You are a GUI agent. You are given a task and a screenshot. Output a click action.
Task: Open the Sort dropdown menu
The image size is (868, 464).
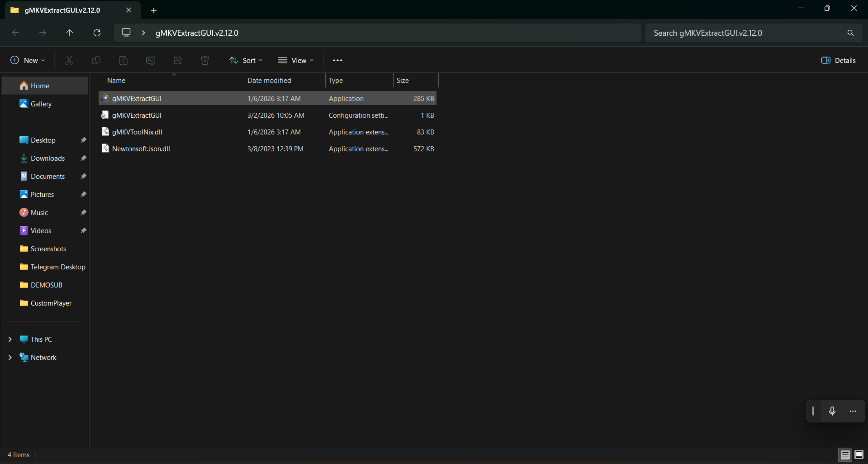[246, 60]
